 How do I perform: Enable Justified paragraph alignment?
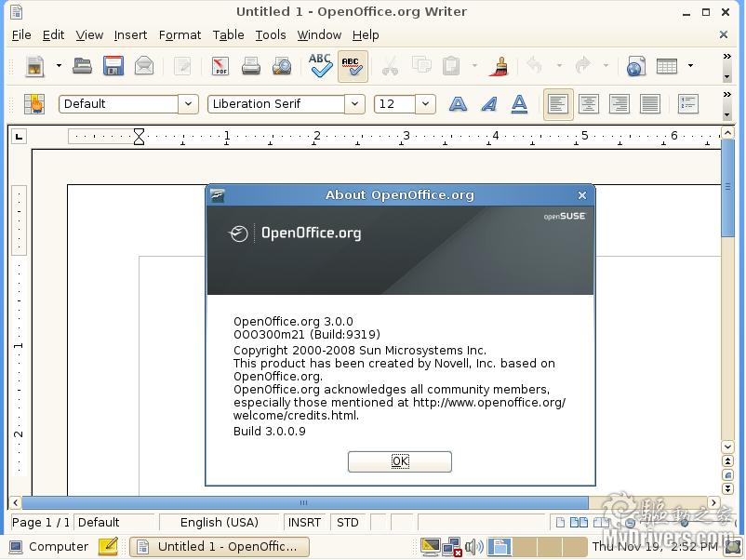(649, 104)
